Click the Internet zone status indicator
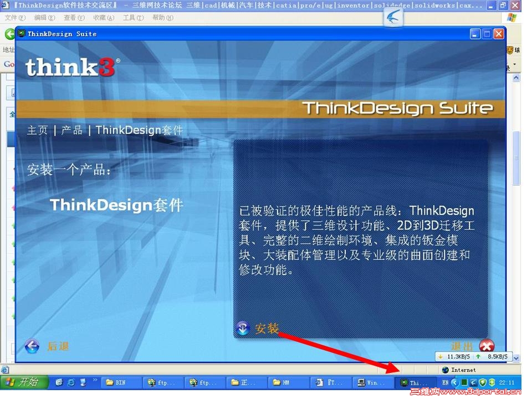This screenshot has height=399, width=532. 459,370
